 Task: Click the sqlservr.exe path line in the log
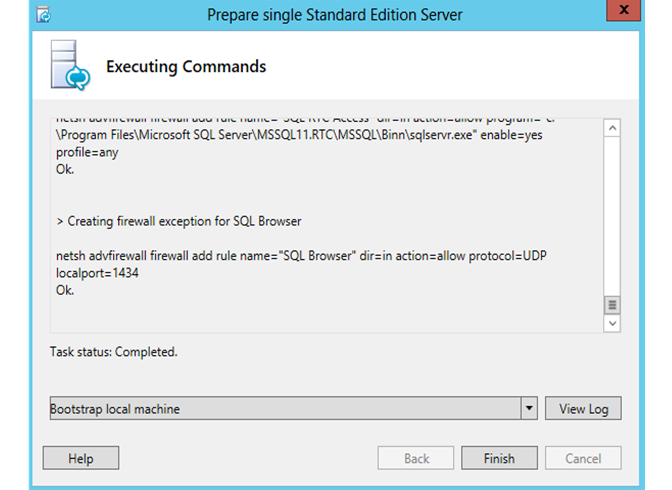pos(299,135)
